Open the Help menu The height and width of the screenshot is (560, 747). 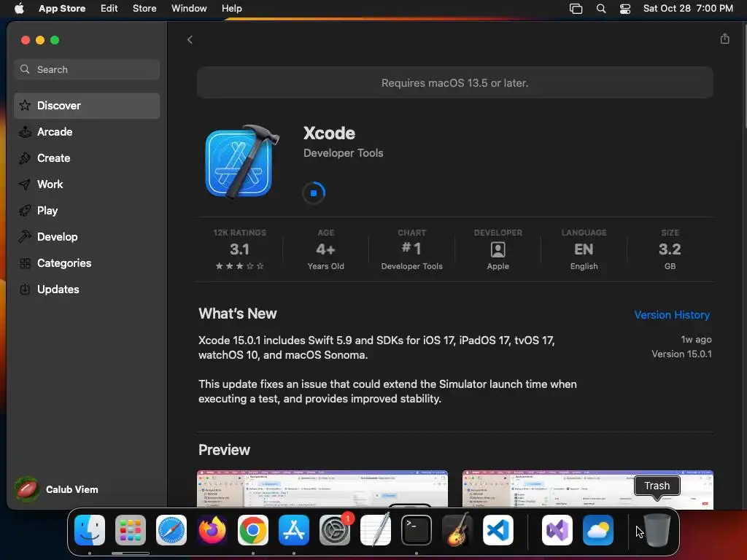(231, 9)
